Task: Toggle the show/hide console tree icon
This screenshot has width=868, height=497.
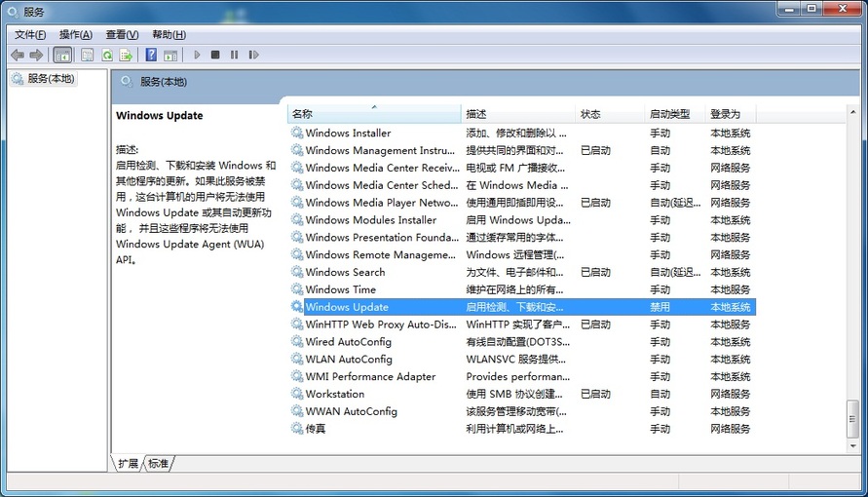Action: [x=62, y=55]
